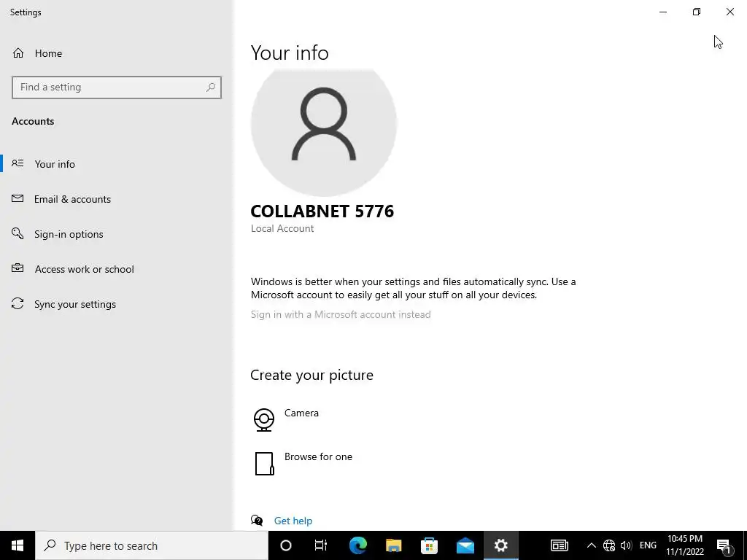Click the COLLABNET 5776 account name

tap(322, 211)
